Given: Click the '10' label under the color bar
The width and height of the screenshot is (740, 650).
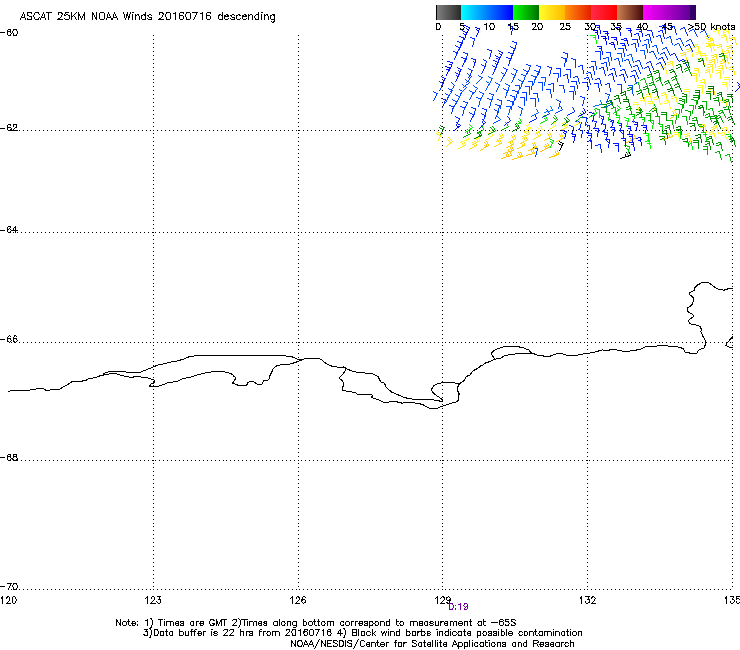Looking at the screenshot, I should 489,27.
